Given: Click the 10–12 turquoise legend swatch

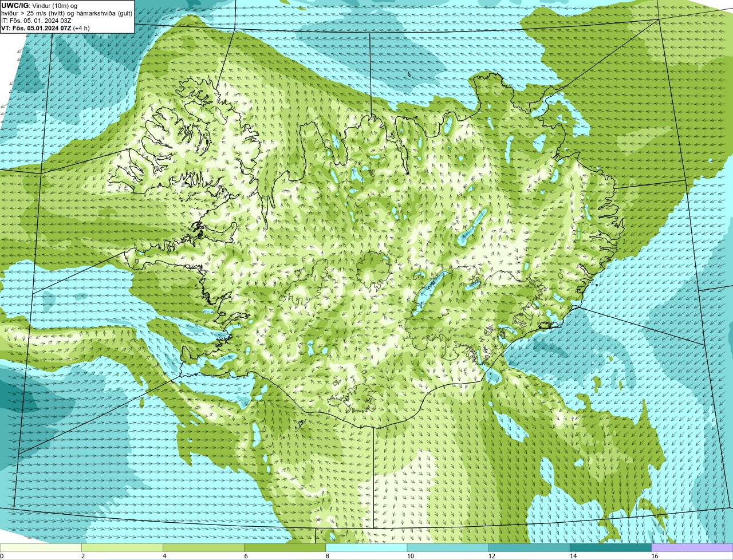Looking at the screenshot, I should click(448, 548).
